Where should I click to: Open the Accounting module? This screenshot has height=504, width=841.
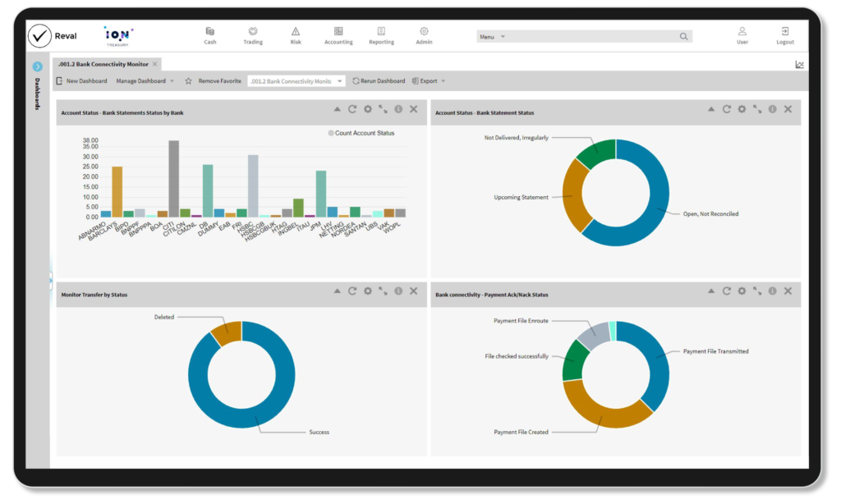coord(338,35)
